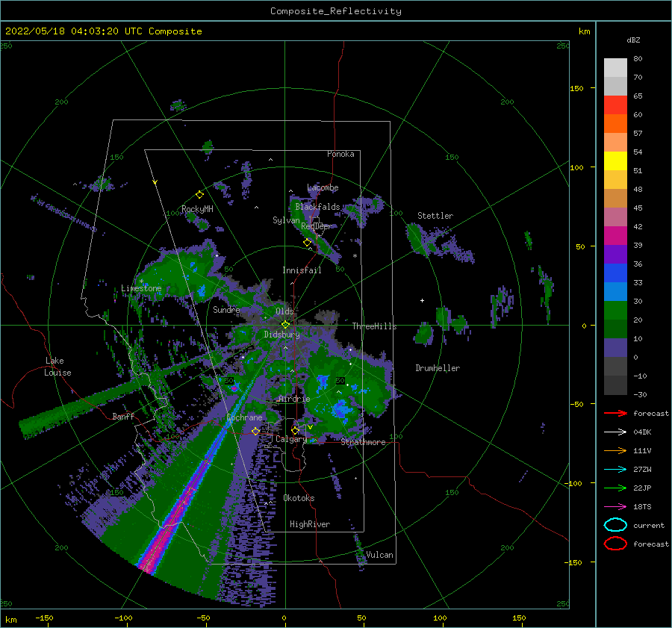The image size is (672, 628).
Task: Click the Drumheller label
Action: [438, 368]
